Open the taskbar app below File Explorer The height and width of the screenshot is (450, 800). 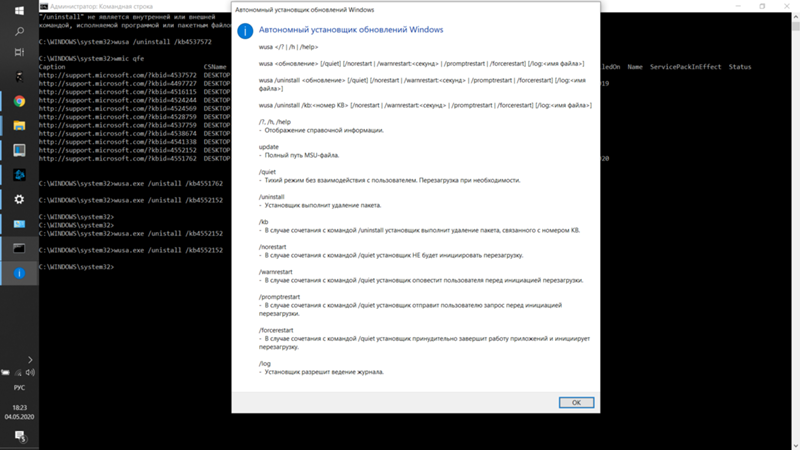[x=19, y=150]
